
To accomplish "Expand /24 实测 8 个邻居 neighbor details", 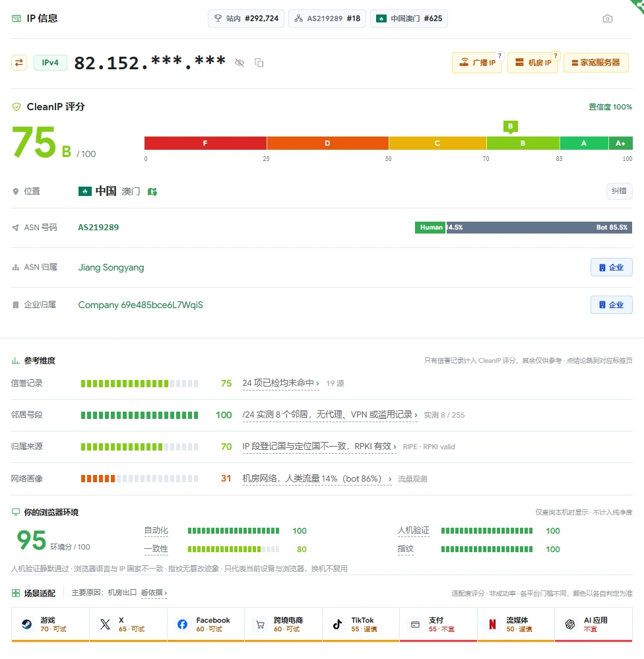I will (x=330, y=415).
